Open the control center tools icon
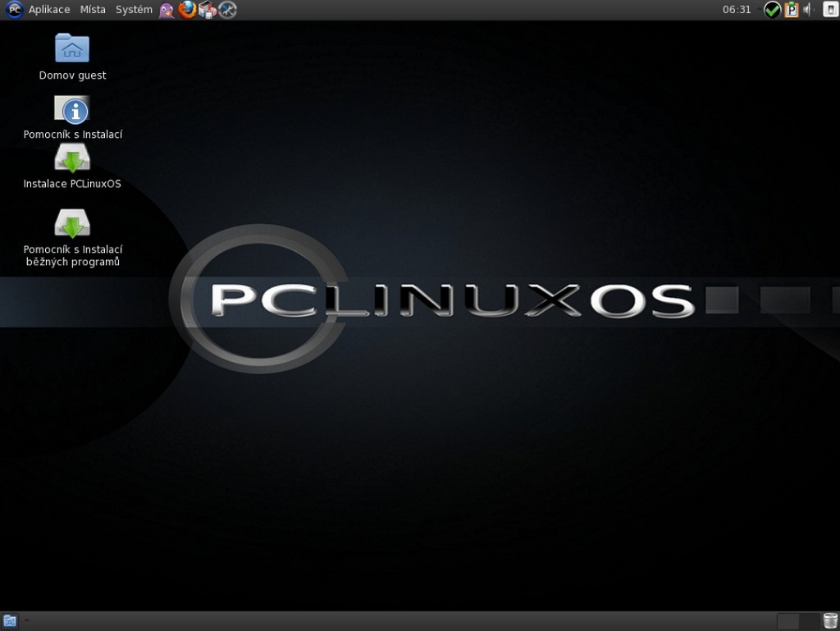This screenshot has height=631, width=840. pyautogui.click(x=228, y=10)
